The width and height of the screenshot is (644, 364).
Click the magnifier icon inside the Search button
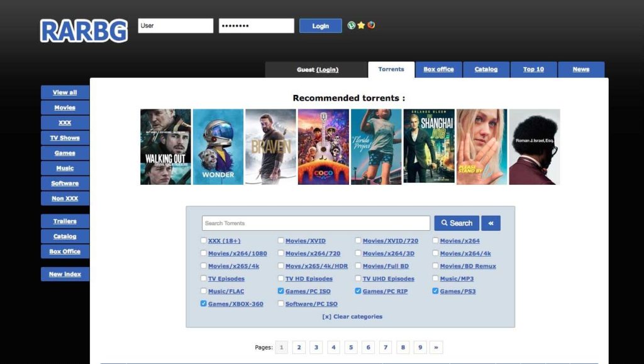point(446,223)
